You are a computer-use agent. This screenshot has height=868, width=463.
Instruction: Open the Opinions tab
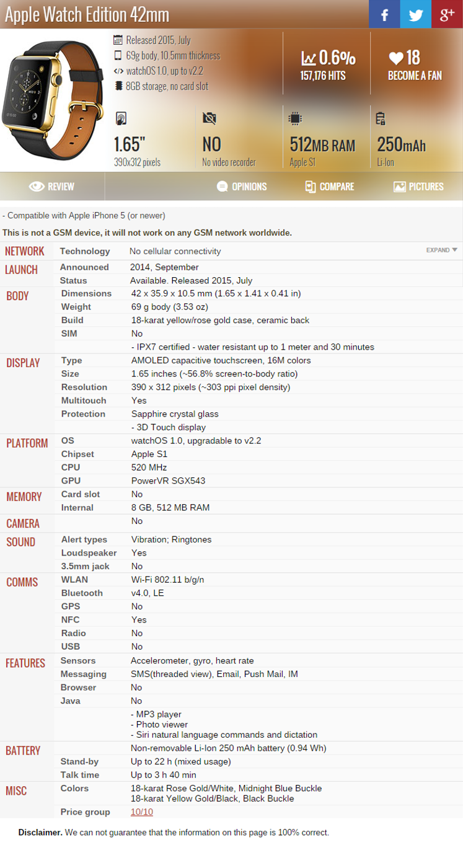(242, 187)
